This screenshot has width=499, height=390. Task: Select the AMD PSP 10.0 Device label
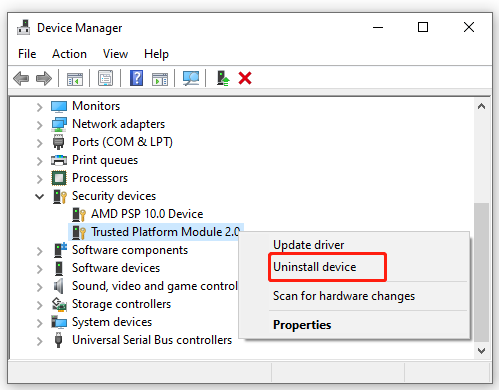pyautogui.click(x=147, y=214)
